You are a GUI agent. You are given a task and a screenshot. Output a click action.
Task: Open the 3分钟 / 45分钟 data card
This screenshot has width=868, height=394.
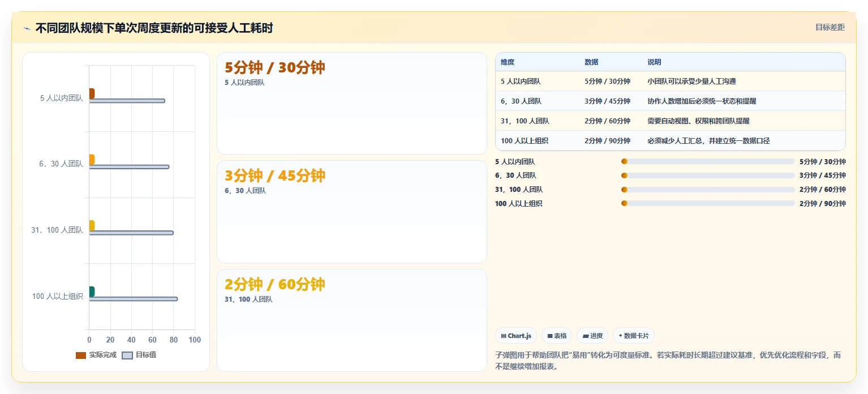(x=351, y=212)
